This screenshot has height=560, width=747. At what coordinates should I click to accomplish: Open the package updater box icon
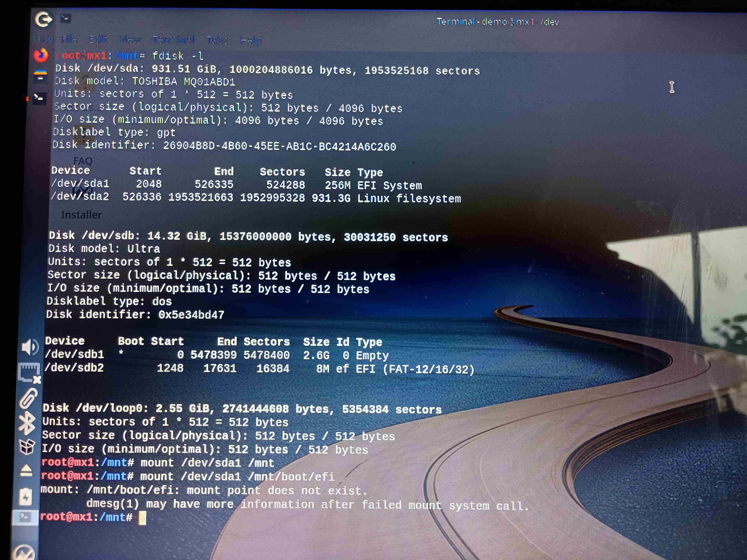[x=27, y=447]
